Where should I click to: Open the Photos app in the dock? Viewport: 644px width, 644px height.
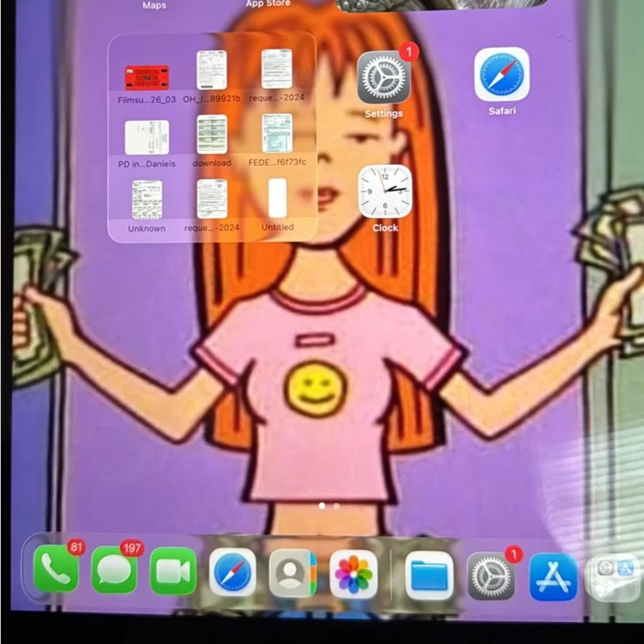pos(353,574)
